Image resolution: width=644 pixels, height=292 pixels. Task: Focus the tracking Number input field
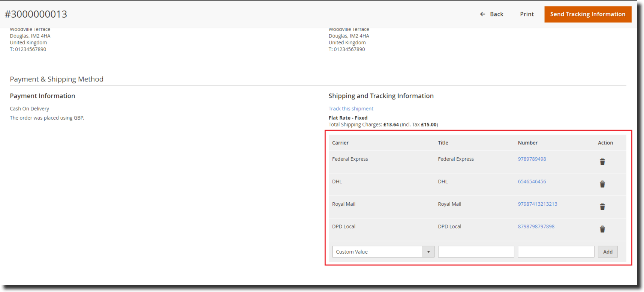tap(556, 252)
